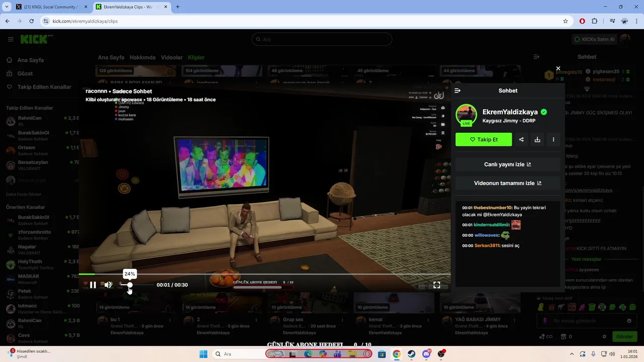Screen dimensions: 644x362
Task: Open Ortaam channel in sidebar
Action: pos(42,150)
